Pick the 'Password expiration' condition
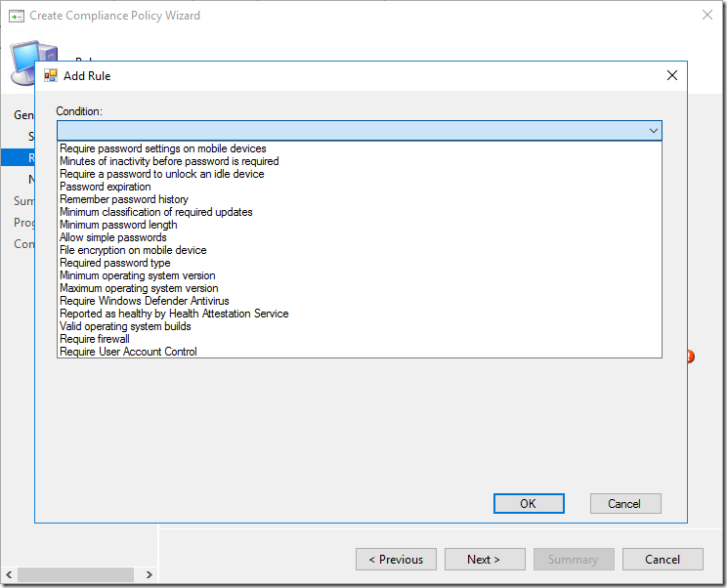Viewport: 727px width, 588px height. [x=106, y=187]
